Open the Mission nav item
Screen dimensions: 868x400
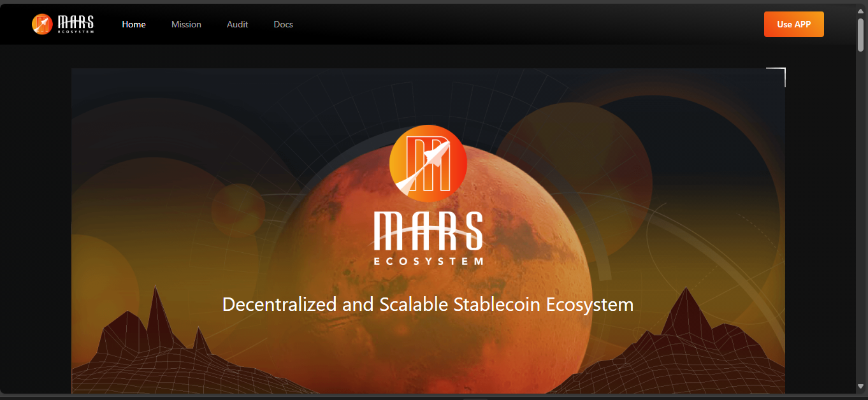pyautogui.click(x=186, y=24)
